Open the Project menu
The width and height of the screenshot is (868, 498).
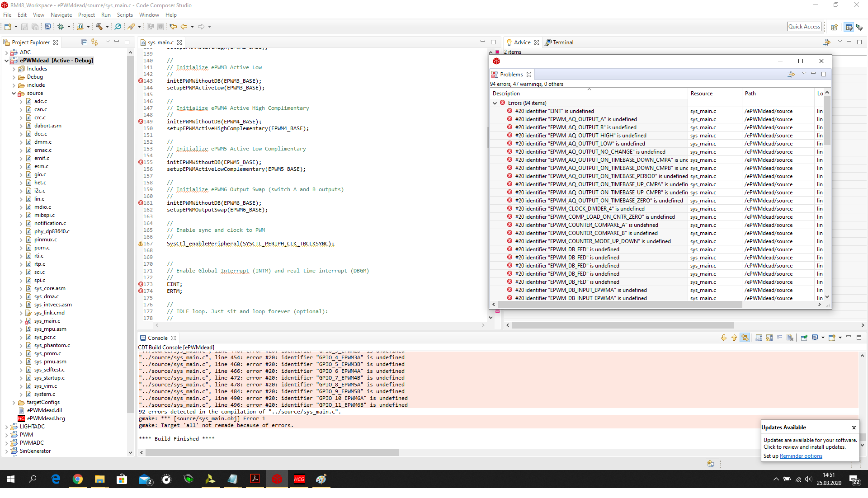tap(86, 15)
